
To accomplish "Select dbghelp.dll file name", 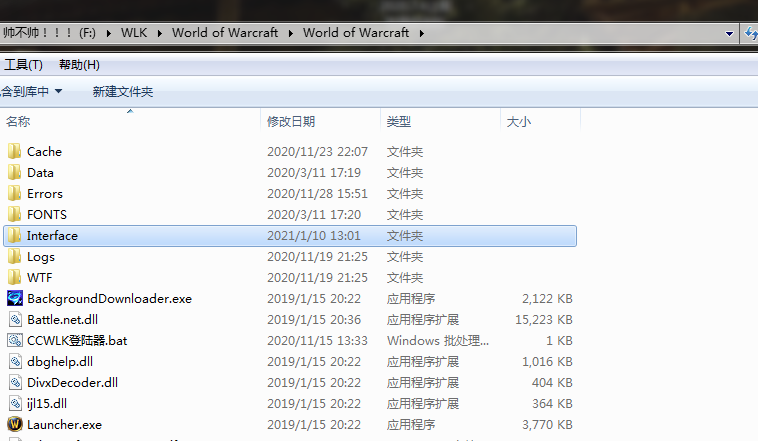I will (60, 362).
